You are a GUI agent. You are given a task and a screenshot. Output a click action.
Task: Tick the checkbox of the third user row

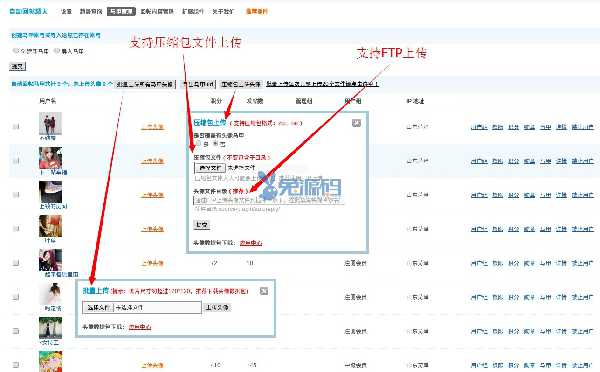[16, 195]
